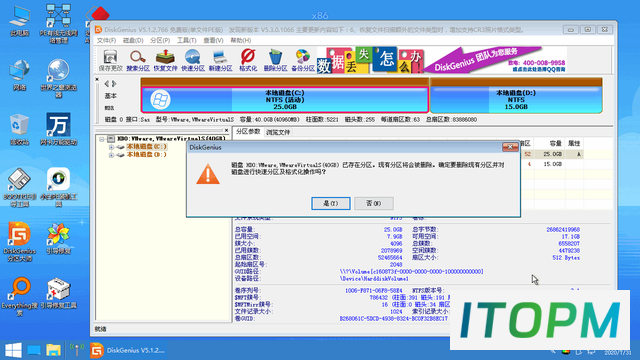The height and width of the screenshot is (360, 640).
Task: Confirm the dialog with 是(Y) button
Action: pyautogui.click(x=331, y=203)
